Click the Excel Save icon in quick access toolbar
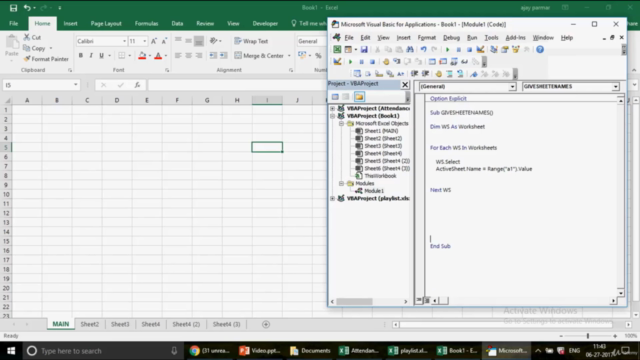640x360 pixels. pyautogui.click(x=13, y=8)
